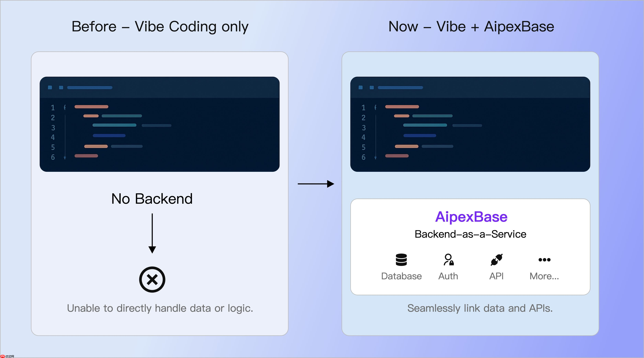Click line number 4 in right editor

pyautogui.click(x=363, y=137)
